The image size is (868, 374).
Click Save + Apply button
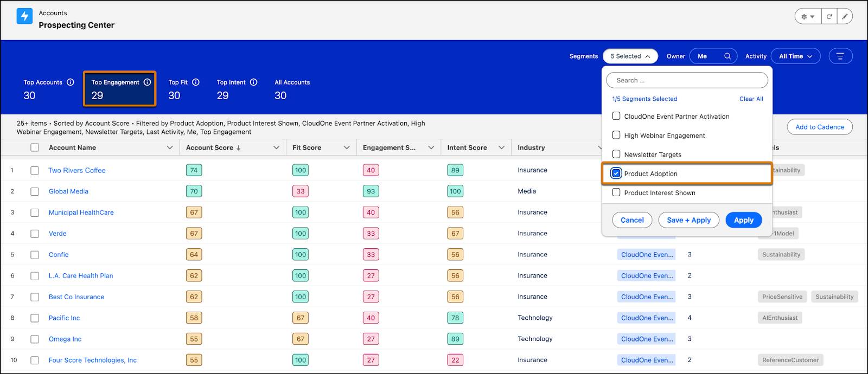(x=688, y=220)
